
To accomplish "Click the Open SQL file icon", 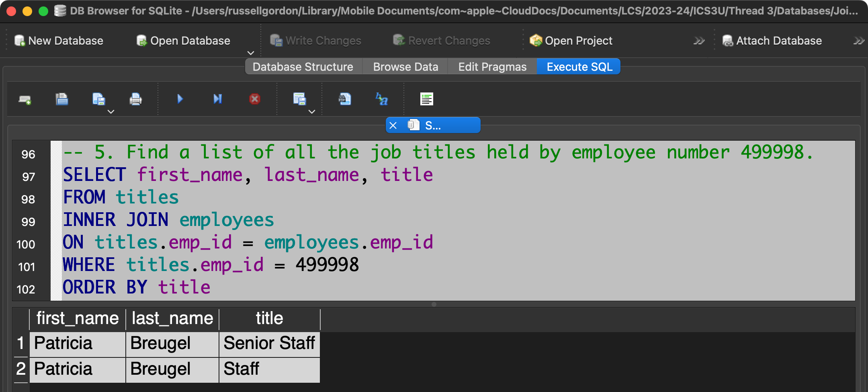I will pos(61,99).
